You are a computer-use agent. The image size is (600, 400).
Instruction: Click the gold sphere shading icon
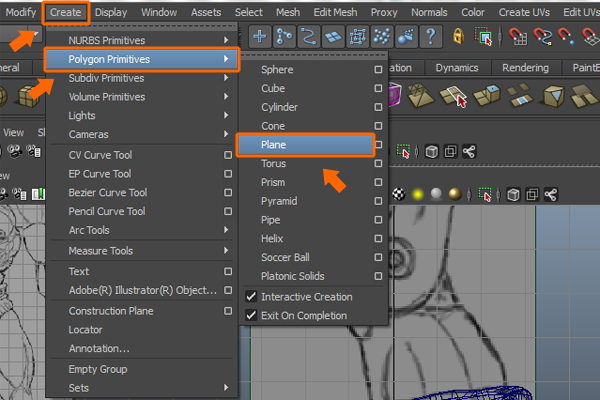(455, 194)
